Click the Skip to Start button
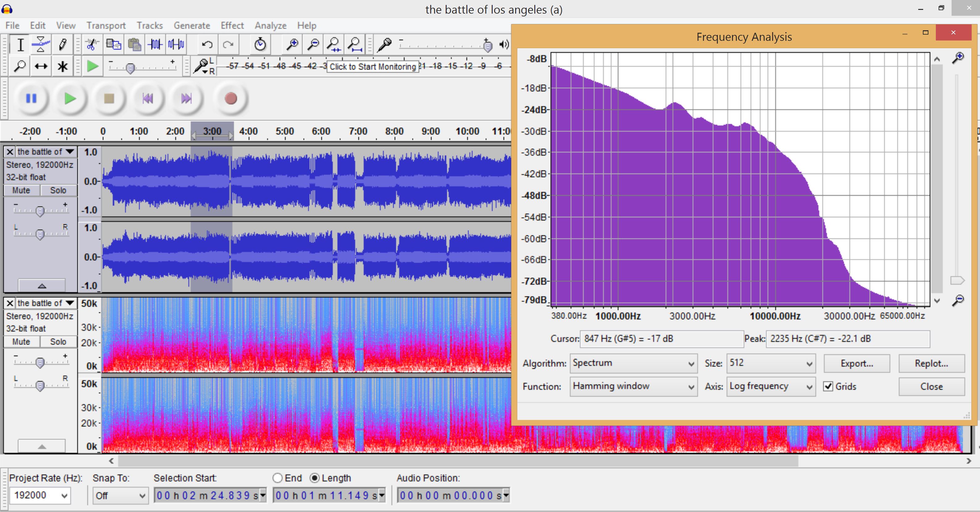The width and height of the screenshot is (980, 512). 148,99
